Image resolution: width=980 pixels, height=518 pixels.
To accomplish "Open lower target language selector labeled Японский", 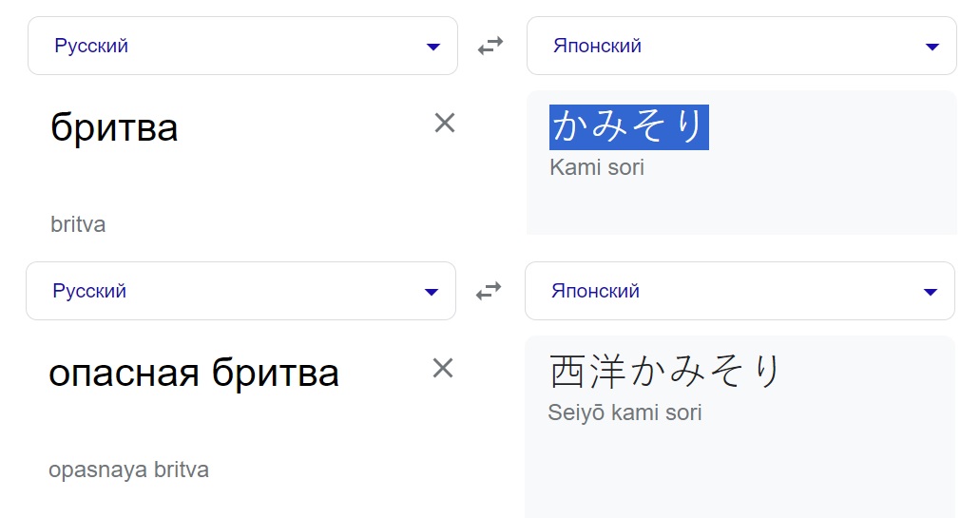I will click(595, 291).
